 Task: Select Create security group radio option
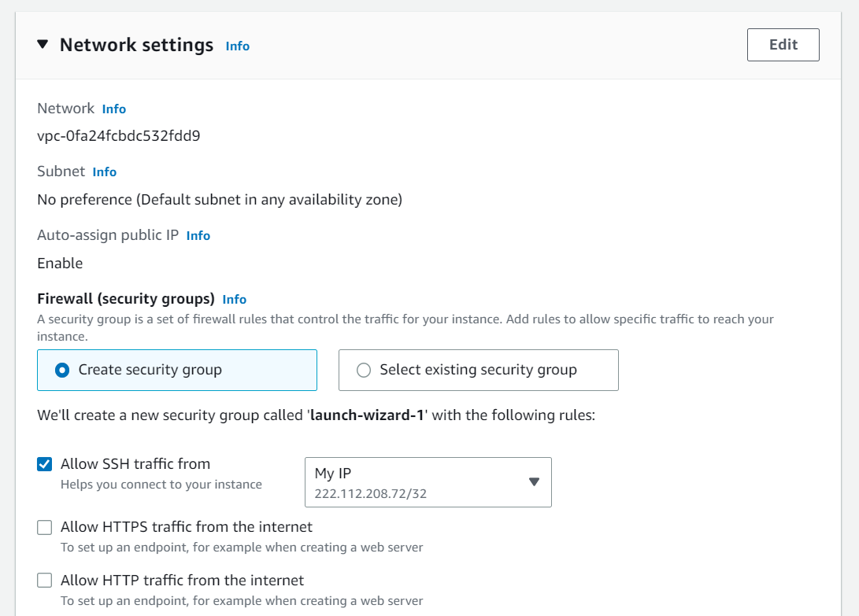(x=177, y=370)
